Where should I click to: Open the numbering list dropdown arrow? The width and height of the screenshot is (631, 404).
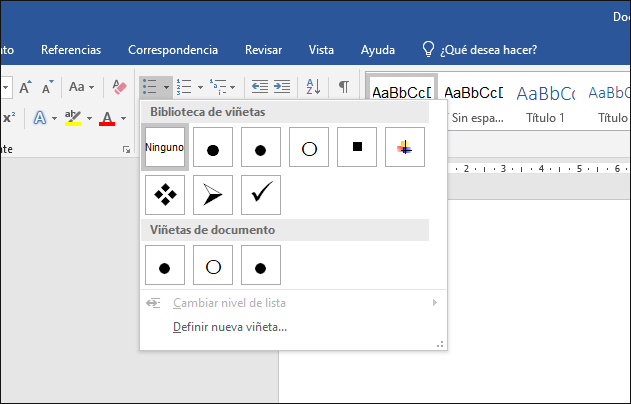(200, 87)
